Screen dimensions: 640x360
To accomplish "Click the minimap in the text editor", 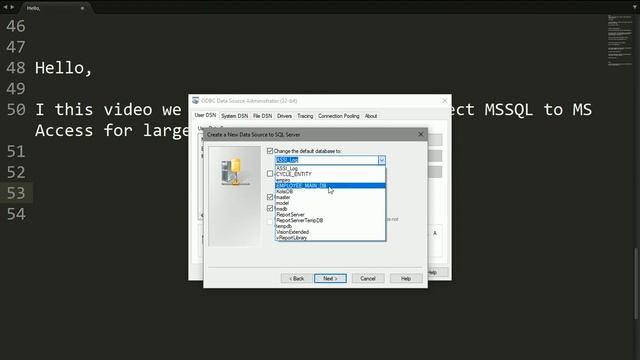I will 619,41.
